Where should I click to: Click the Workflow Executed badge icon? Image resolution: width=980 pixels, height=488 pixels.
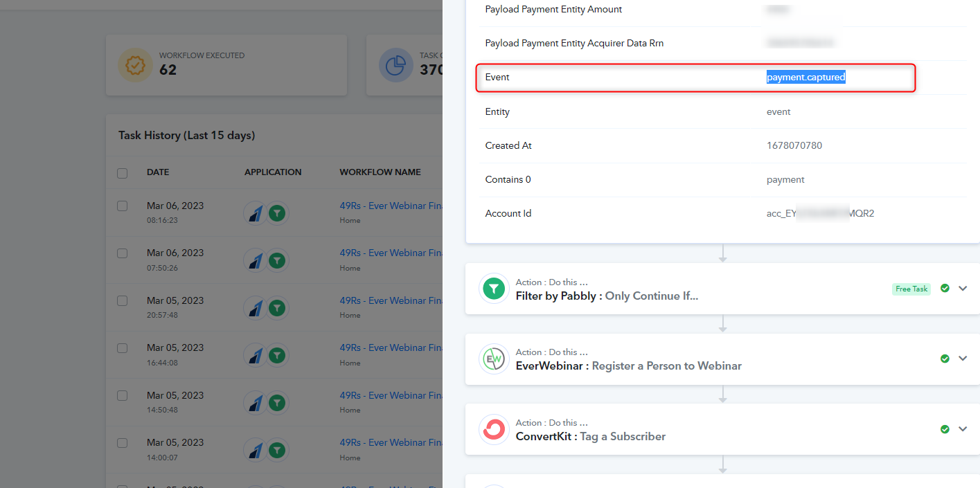135,65
